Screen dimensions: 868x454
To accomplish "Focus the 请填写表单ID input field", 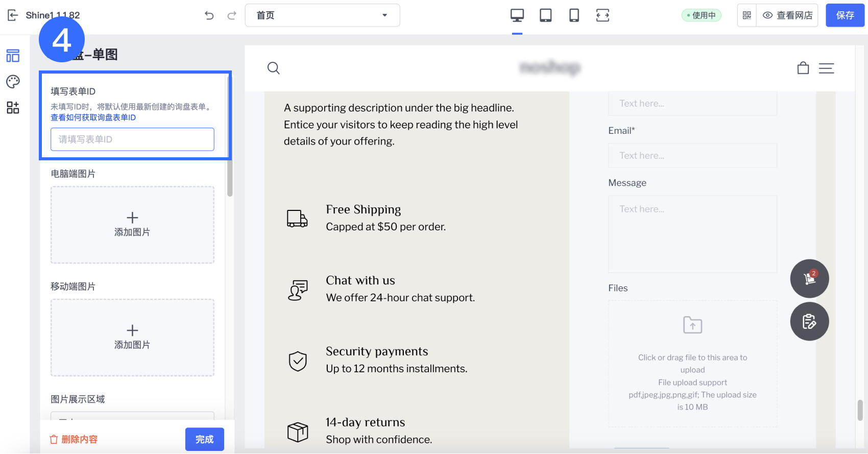I will (x=132, y=139).
